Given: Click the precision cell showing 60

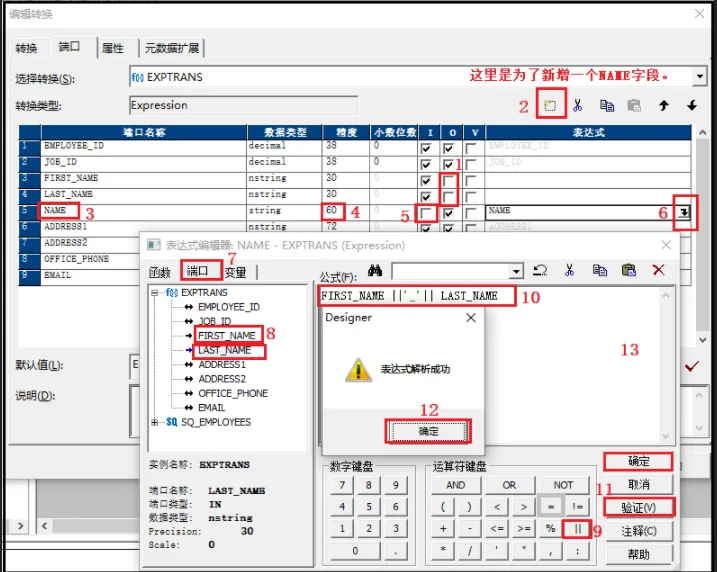Looking at the screenshot, I should click(345, 210).
